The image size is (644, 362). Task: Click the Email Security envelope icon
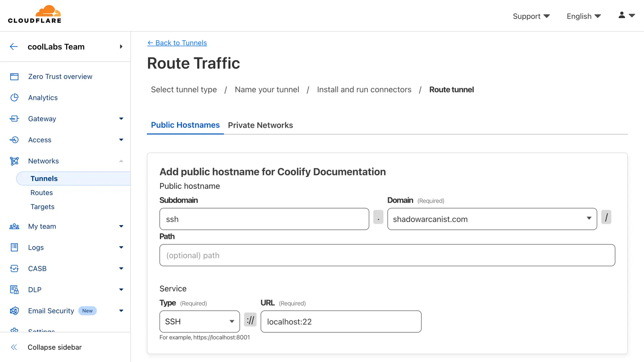pos(14,311)
